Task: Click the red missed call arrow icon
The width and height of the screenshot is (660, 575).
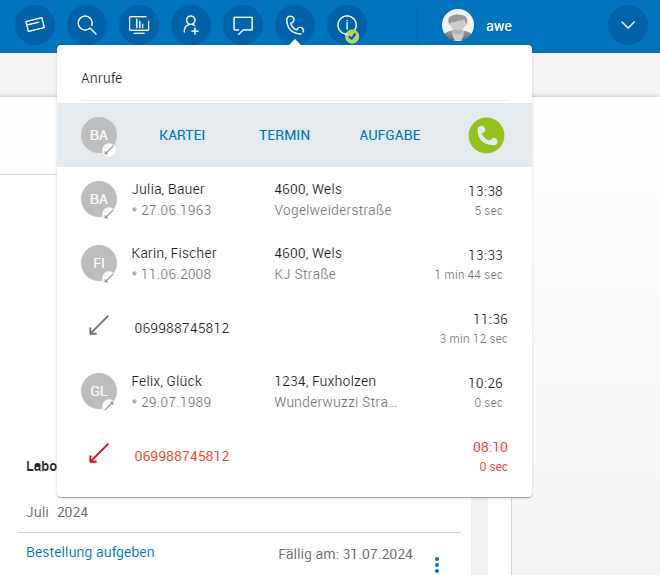Action: pyautogui.click(x=99, y=453)
